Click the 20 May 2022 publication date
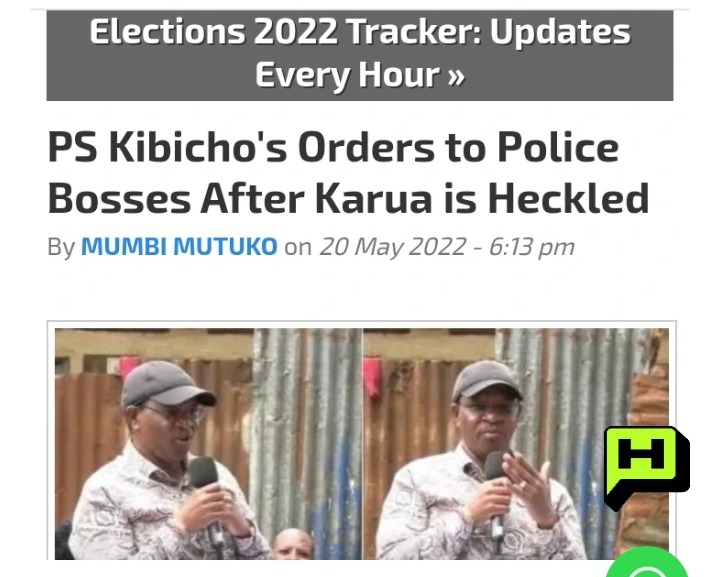 coord(393,247)
